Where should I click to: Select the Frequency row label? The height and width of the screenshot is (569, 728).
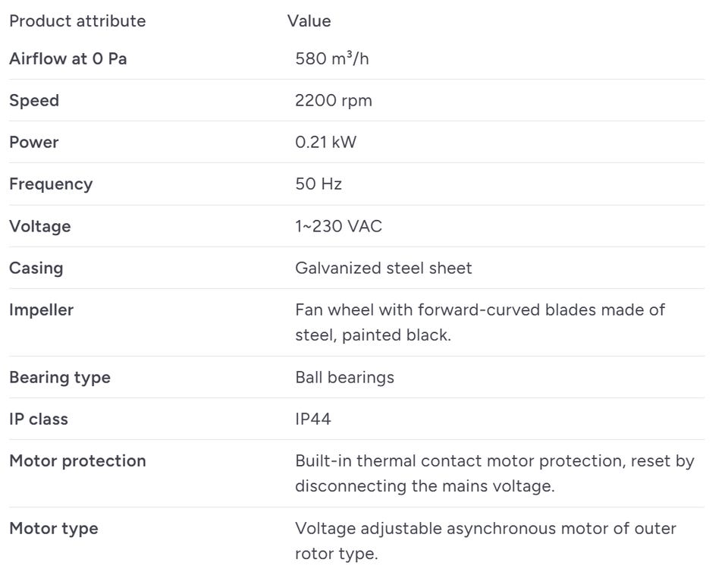pyautogui.click(x=51, y=184)
